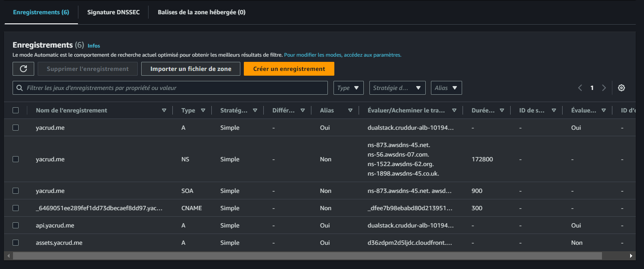This screenshot has height=269, width=644.
Task: Click d36zdpm2d5ljdc.cloudfront value cell
Action: click(x=411, y=243)
